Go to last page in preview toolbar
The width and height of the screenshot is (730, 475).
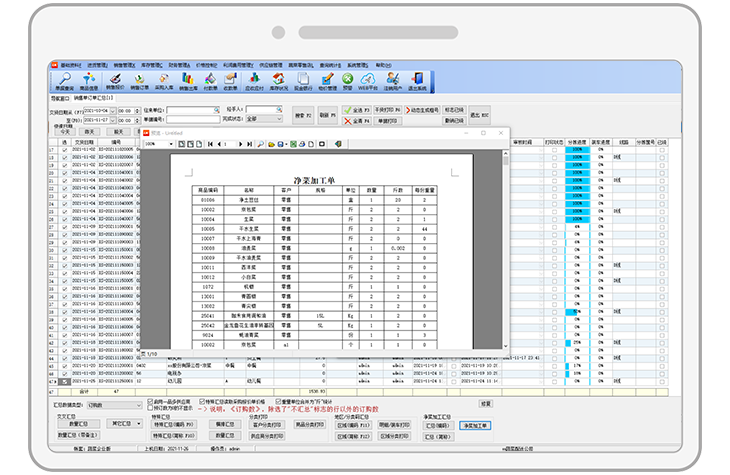tap(249, 144)
